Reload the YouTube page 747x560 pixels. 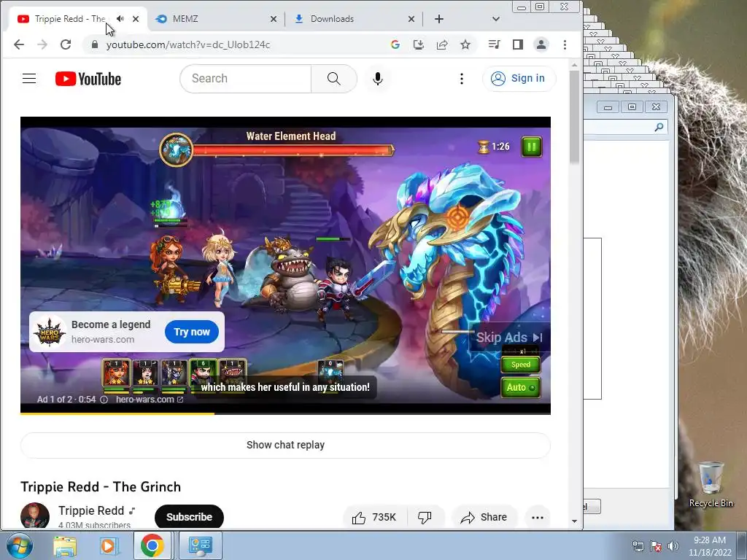tap(66, 44)
